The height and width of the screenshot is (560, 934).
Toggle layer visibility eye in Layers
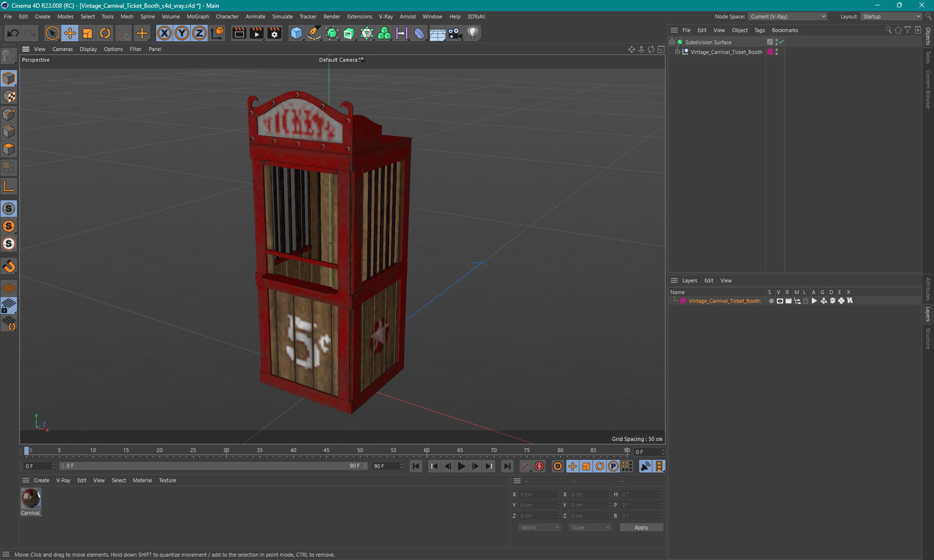click(x=780, y=301)
